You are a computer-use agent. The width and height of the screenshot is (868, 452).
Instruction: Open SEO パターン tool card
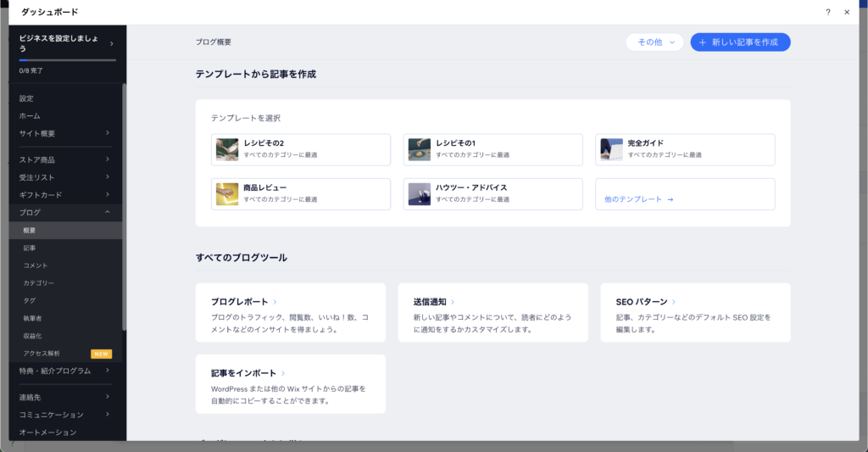pos(695,312)
